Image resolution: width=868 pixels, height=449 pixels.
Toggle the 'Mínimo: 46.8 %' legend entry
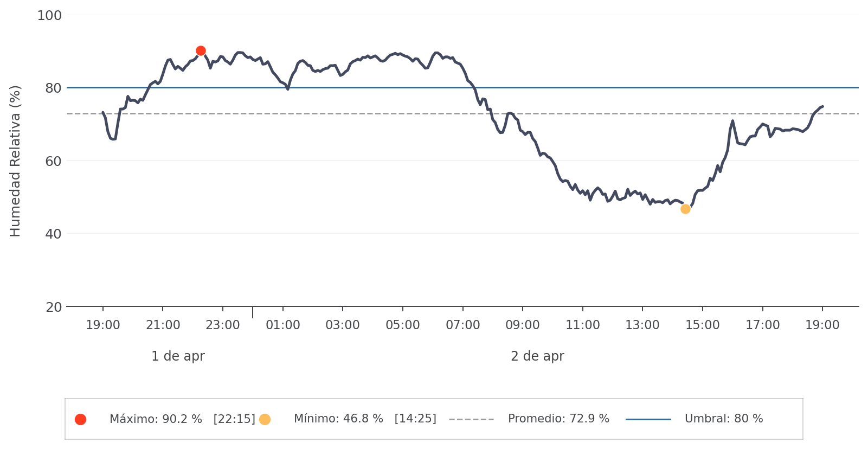pyautogui.click(x=338, y=419)
